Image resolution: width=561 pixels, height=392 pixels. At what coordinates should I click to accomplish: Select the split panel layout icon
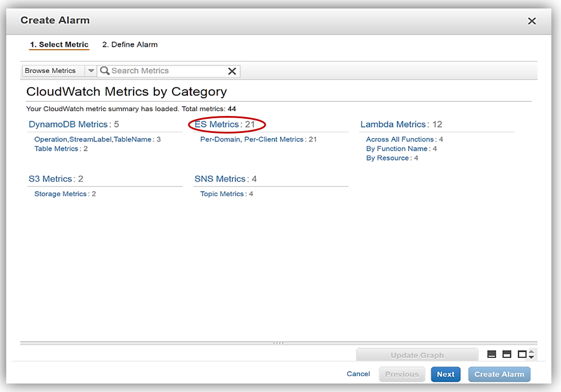coord(507,354)
